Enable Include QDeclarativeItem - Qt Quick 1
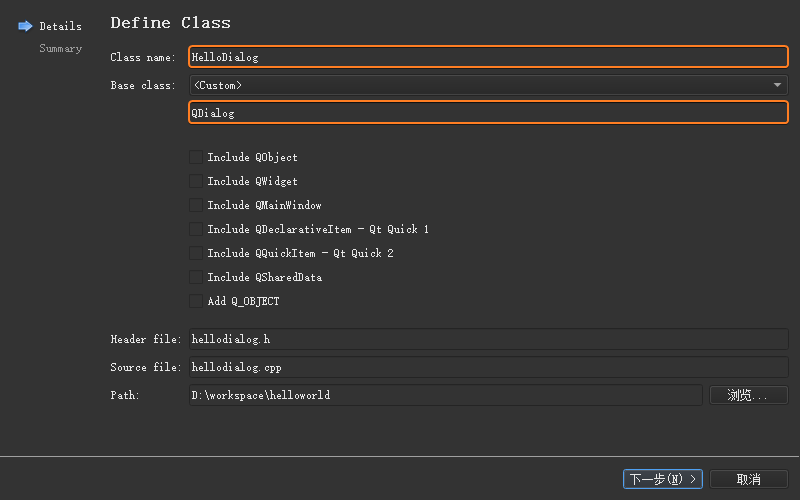 [x=195, y=229]
